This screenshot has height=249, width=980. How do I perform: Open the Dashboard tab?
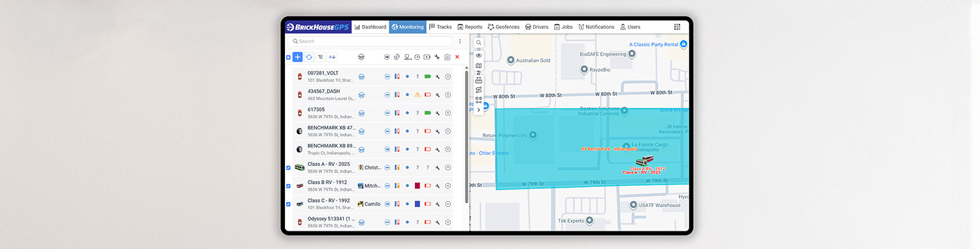pos(370,27)
